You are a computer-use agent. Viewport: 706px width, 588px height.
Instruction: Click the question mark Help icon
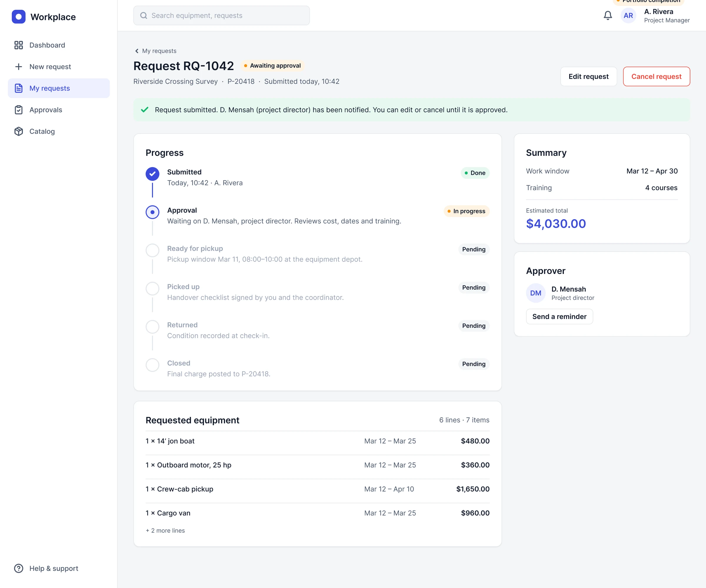(x=19, y=568)
